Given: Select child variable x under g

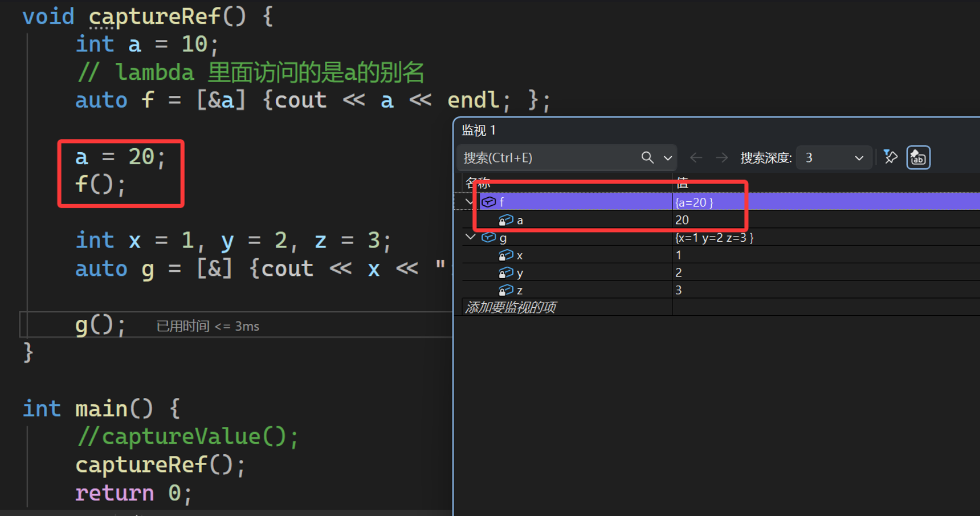Looking at the screenshot, I should tap(520, 255).
